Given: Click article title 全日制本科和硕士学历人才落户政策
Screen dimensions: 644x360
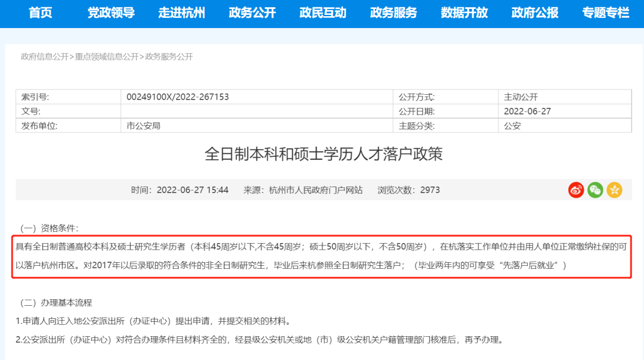Looking at the screenshot, I should [x=324, y=154].
